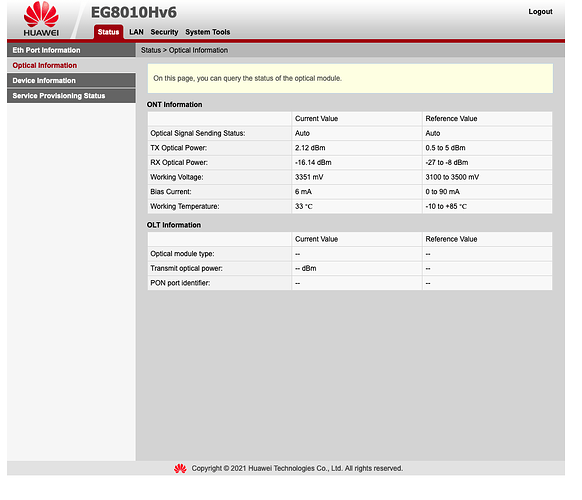Open Eth Port Information in the sidebar
Image resolution: width=582 pixels, height=500 pixels.
pos(71,50)
